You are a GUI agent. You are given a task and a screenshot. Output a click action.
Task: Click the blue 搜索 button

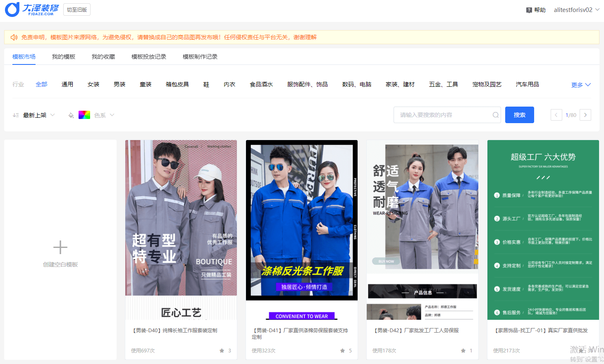point(520,115)
